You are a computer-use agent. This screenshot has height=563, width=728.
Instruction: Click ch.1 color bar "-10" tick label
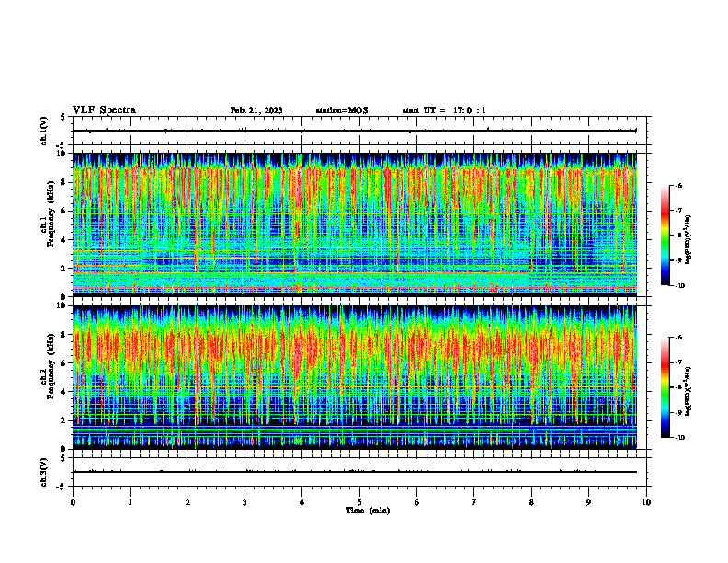tap(679, 286)
